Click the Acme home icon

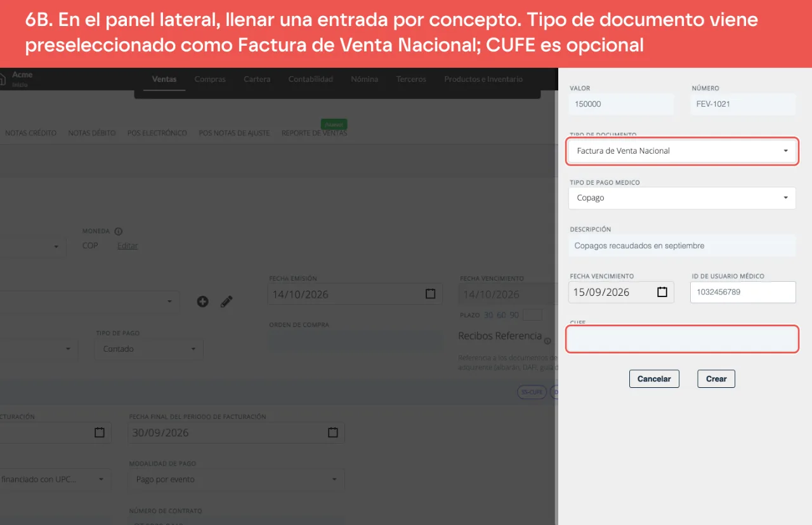coord(2,79)
